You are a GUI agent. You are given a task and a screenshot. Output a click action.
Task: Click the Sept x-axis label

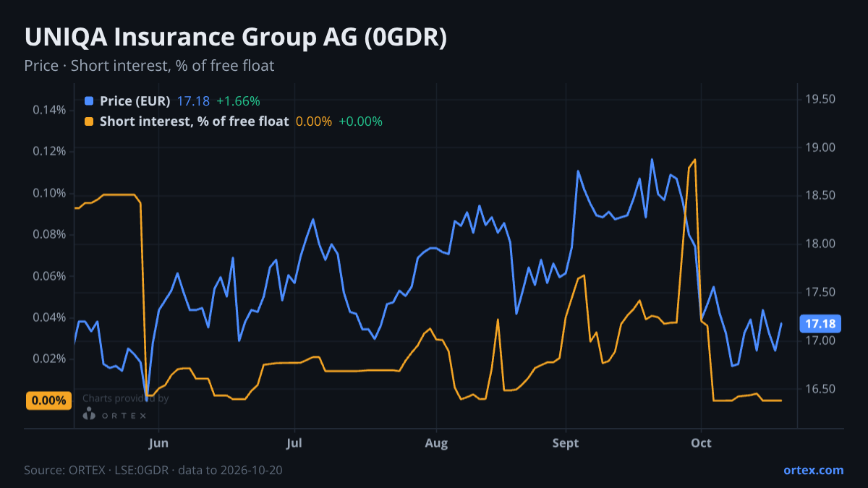[x=566, y=442]
